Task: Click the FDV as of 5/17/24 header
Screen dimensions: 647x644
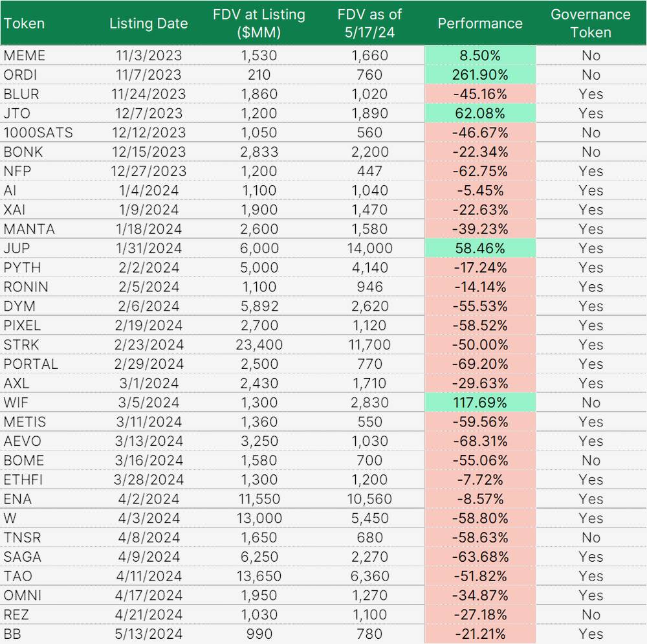Action: pyautogui.click(x=369, y=23)
